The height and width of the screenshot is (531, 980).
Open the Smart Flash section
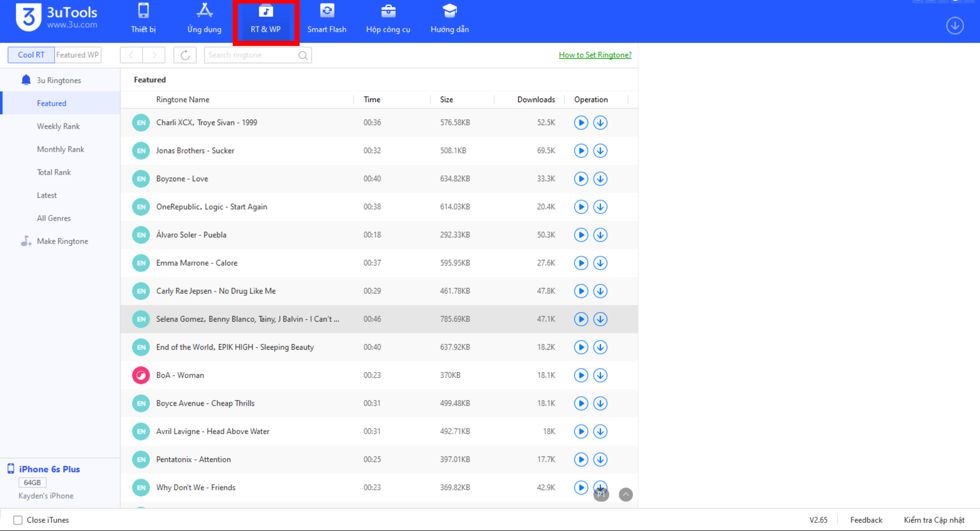tap(327, 19)
